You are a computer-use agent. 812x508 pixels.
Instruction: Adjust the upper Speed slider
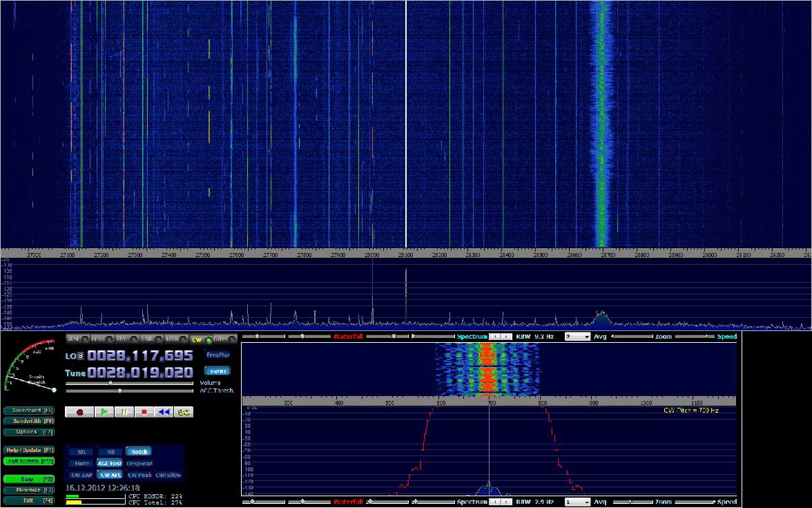(x=695, y=337)
